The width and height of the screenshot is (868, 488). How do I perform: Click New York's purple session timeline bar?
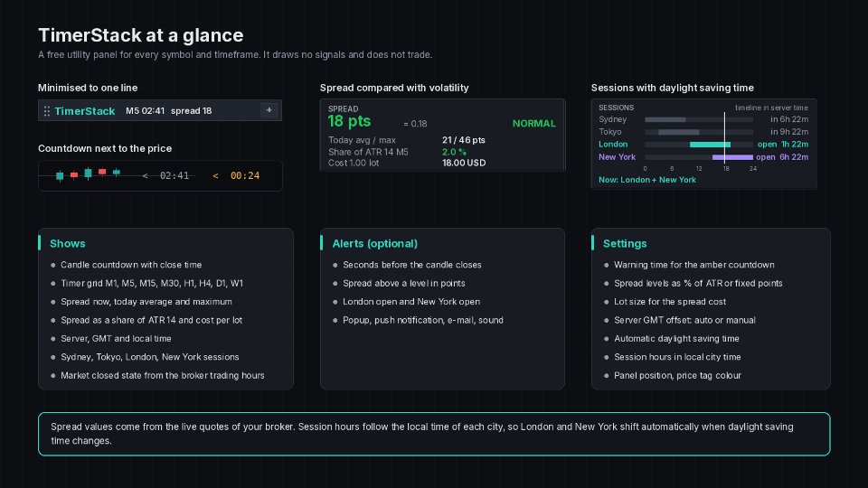pos(732,157)
